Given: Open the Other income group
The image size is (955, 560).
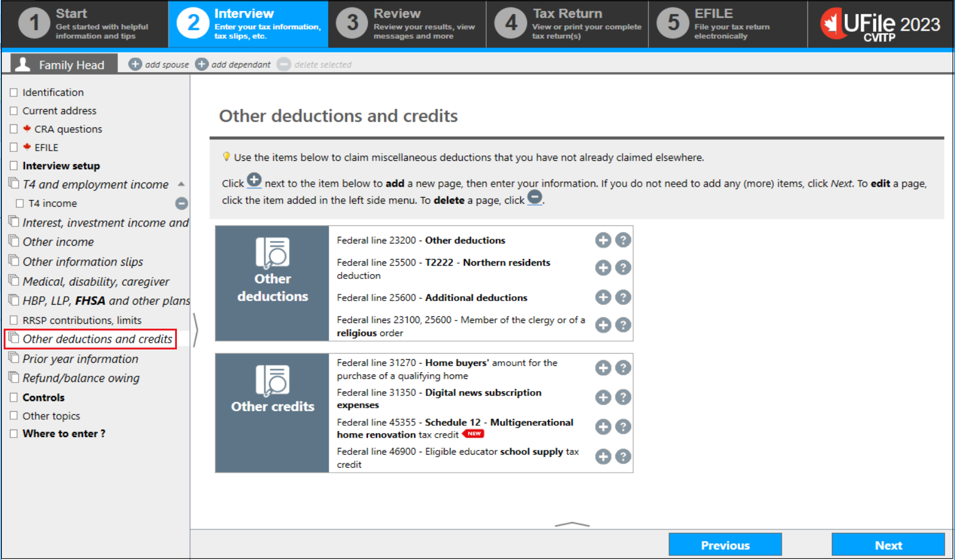Looking at the screenshot, I should tap(58, 242).
